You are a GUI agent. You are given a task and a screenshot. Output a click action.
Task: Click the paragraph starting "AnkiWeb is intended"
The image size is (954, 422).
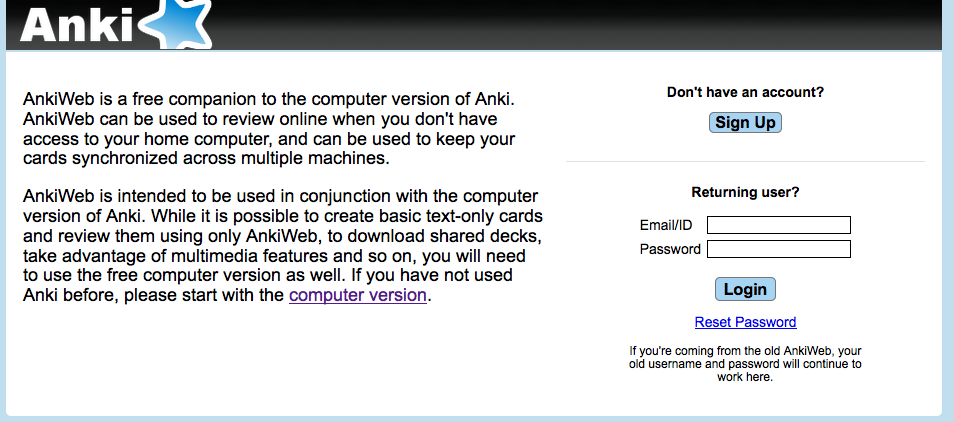tap(283, 246)
